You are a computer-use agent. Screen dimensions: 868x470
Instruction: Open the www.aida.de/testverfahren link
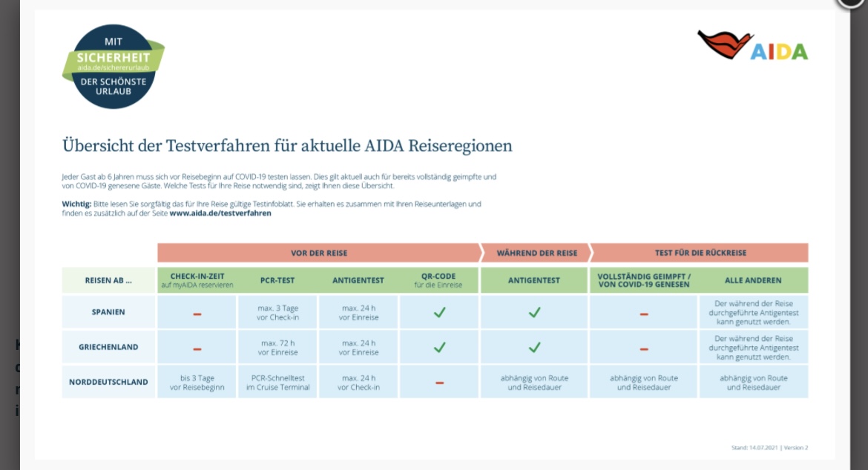click(220, 214)
